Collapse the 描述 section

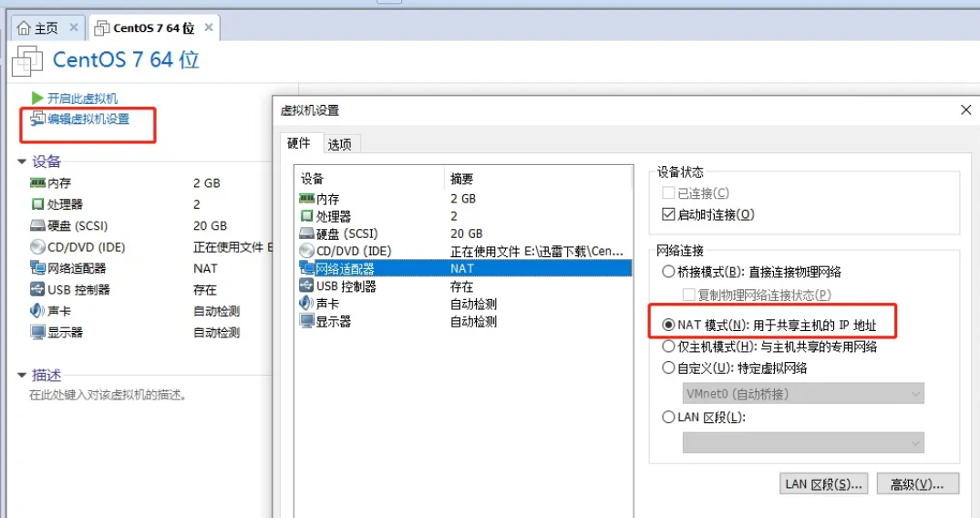[x=22, y=376]
